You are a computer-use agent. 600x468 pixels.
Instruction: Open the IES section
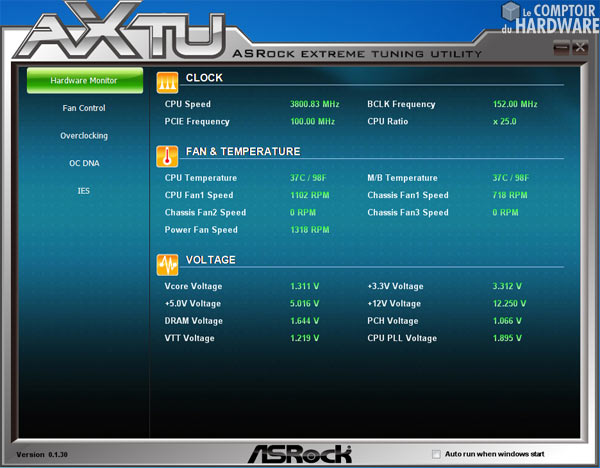[84, 191]
